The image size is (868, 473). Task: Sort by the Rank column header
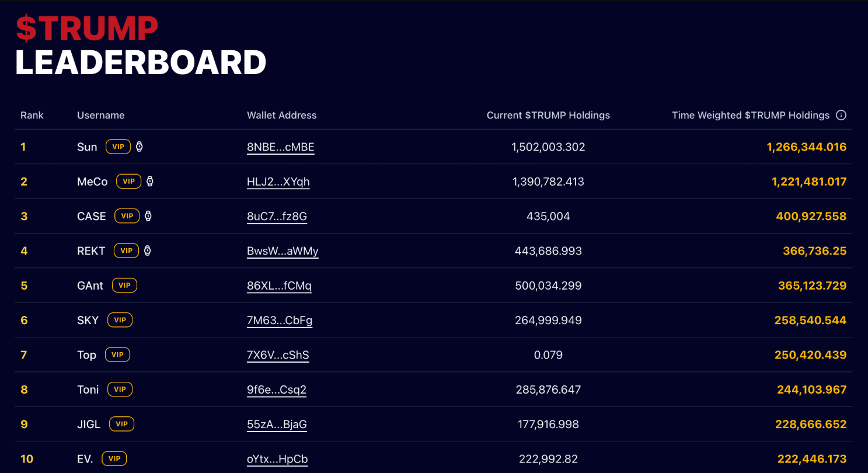tap(32, 115)
